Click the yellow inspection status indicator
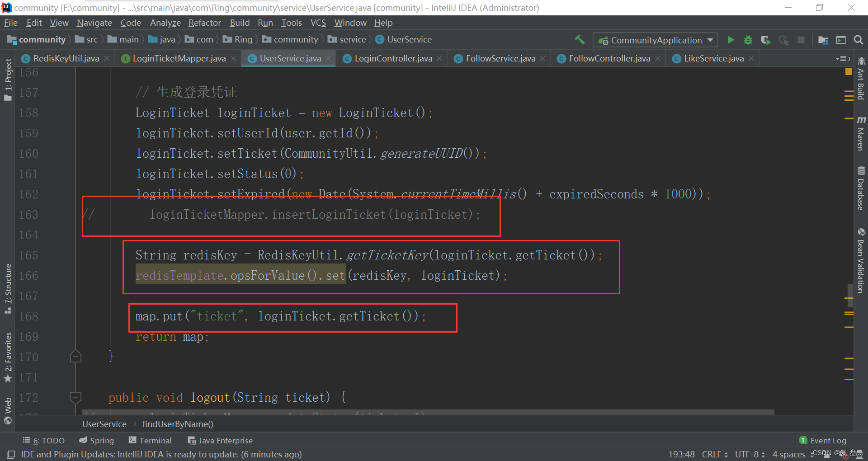Image resolution: width=868 pixels, height=461 pixels. coord(849,72)
